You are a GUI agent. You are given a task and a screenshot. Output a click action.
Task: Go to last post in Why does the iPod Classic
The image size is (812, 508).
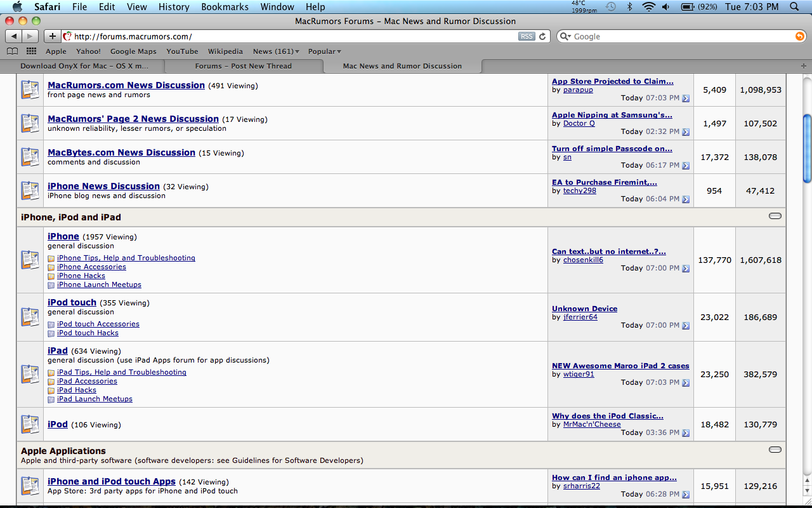tap(686, 433)
